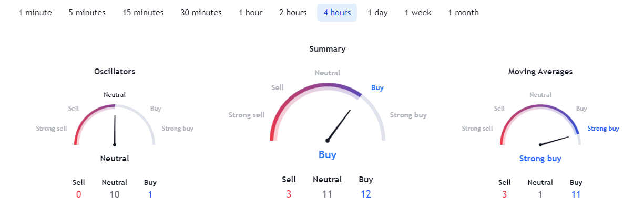Click the Summary heading
This screenshot has height=216, width=644.
[327, 49]
